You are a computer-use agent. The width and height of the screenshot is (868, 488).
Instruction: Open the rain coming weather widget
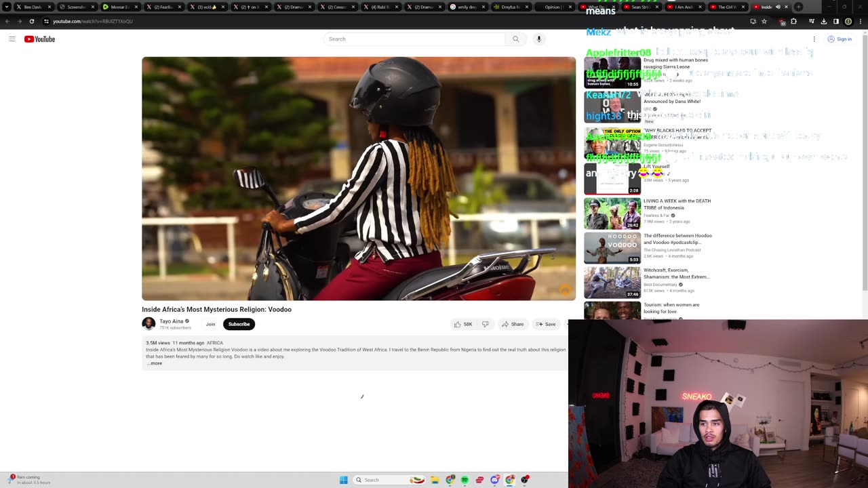tap(29, 480)
